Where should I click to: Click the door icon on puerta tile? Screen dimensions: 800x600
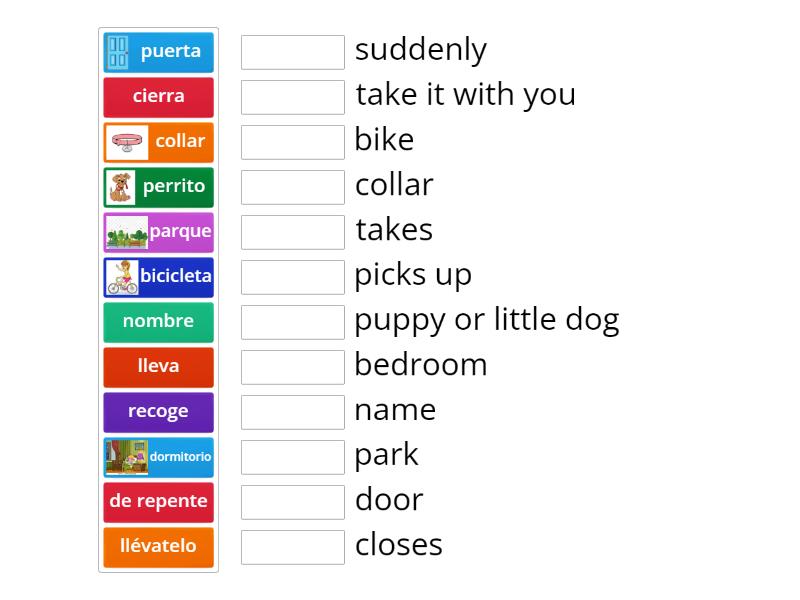tap(119, 52)
